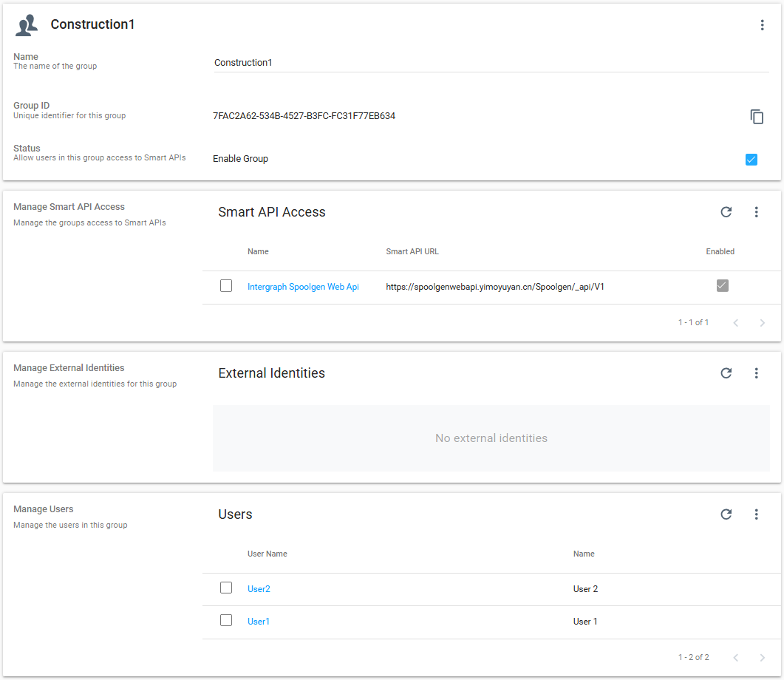The width and height of the screenshot is (784, 680).
Task: Check the User1 row checkbox
Action: click(x=226, y=621)
